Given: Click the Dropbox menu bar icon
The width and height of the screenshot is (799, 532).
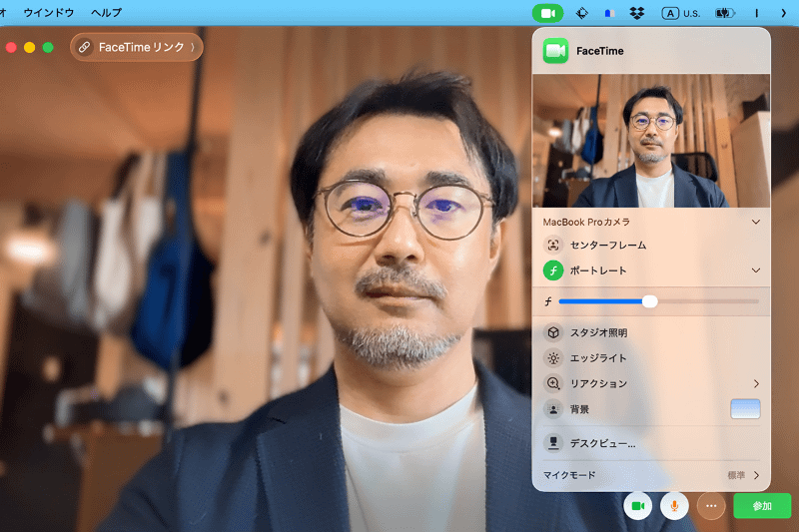Looking at the screenshot, I should point(636,13).
